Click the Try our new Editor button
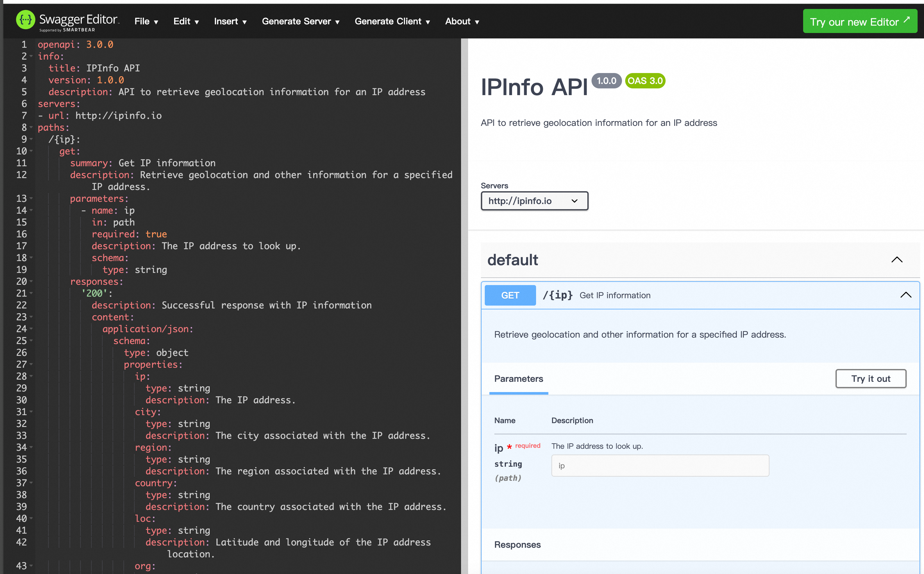The image size is (924, 574). pos(860,22)
